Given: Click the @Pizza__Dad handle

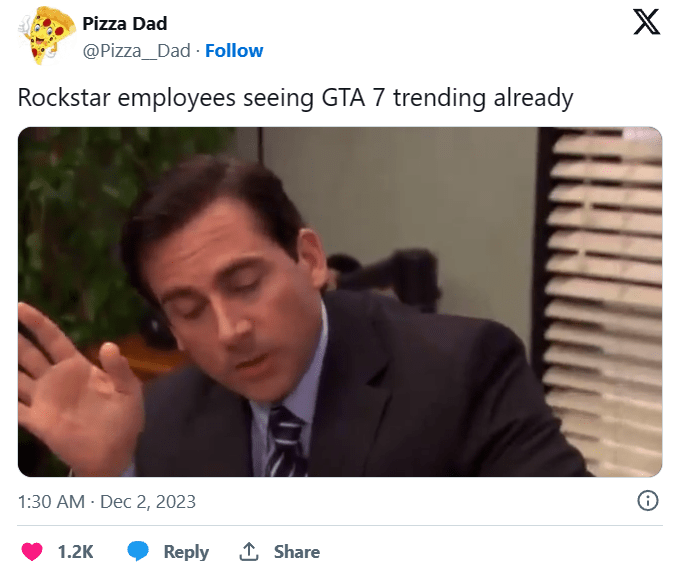Looking at the screenshot, I should tap(137, 51).
